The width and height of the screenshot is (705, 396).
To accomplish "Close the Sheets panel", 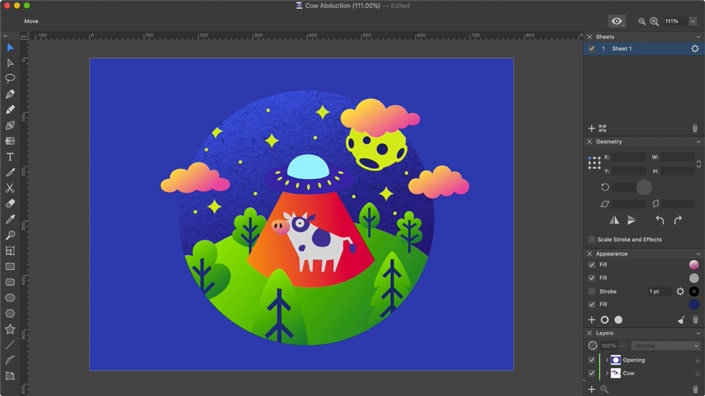I will (589, 37).
